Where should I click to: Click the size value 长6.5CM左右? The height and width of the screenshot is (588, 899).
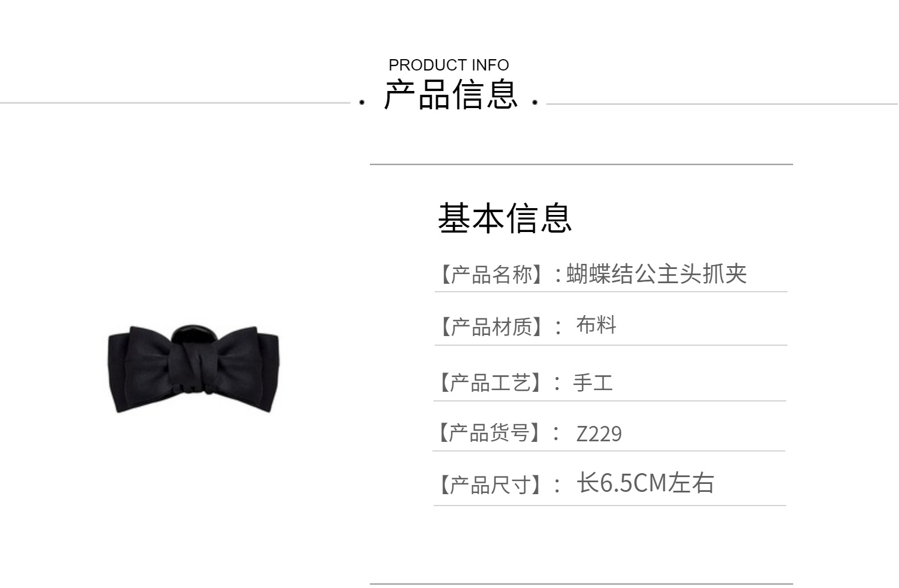645,483
